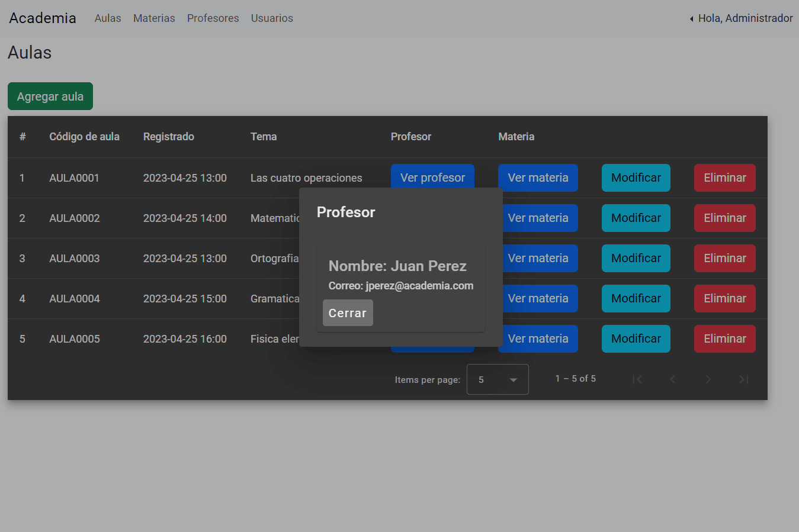Click Ver materia for AULA0003

point(540,258)
